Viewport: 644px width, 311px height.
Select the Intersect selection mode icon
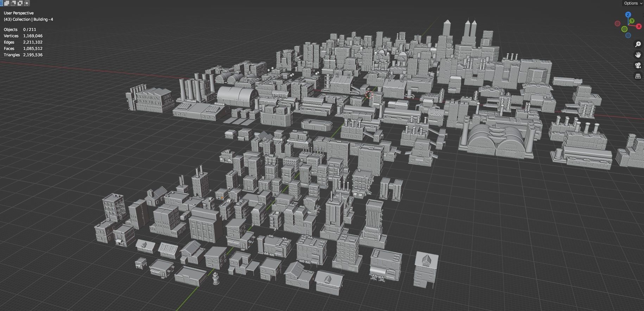[27, 3]
